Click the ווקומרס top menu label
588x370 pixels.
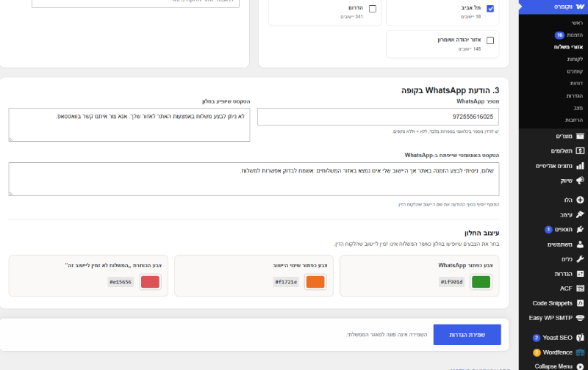(x=563, y=7)
